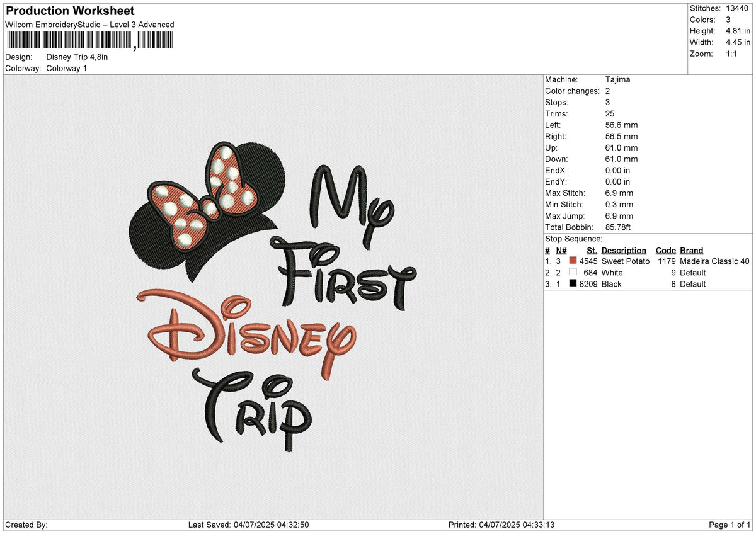Image resolution: width=756 pixels, height=534 pixels.
Task: Click the Height value 4.81 in
Action: [738, 31]
